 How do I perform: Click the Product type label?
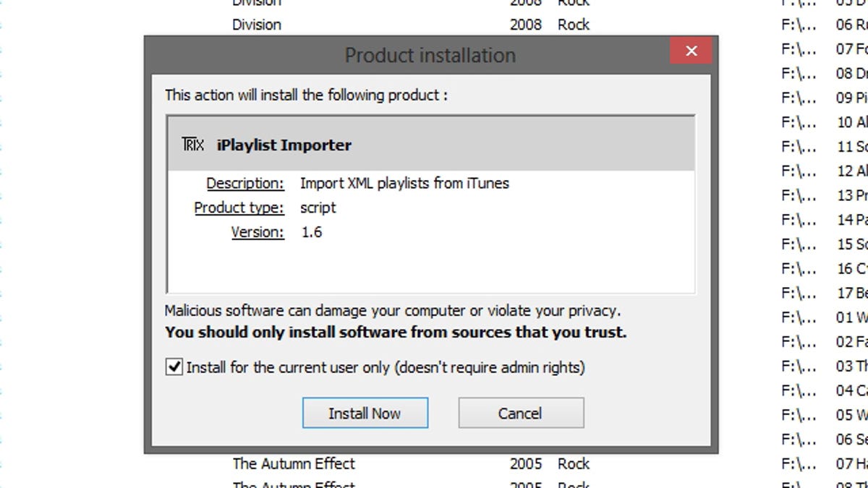tap(239, 207)
